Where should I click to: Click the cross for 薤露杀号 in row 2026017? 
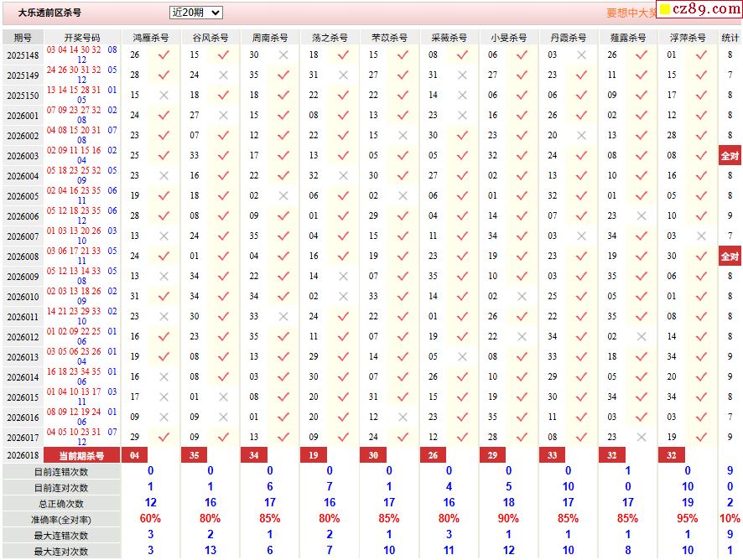(642, 437)
